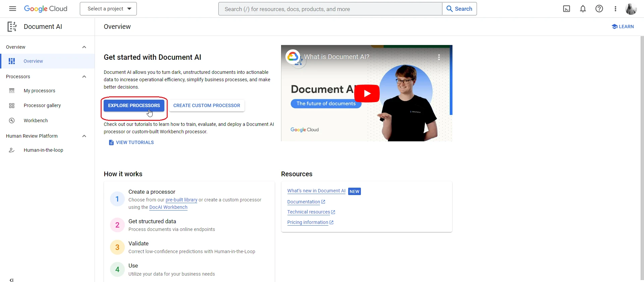Open the Learn panel
Viewport: 644px width, 282px height.
623,27
